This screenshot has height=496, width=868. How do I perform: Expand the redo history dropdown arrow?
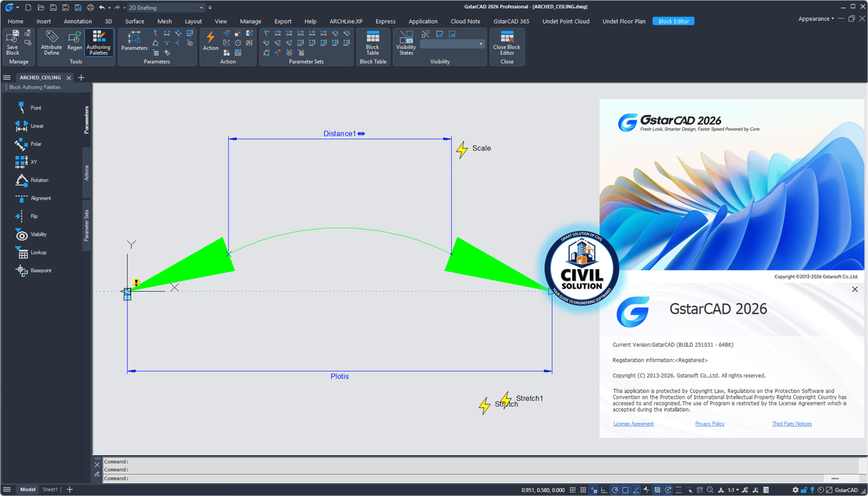click(x=124, y=8)
